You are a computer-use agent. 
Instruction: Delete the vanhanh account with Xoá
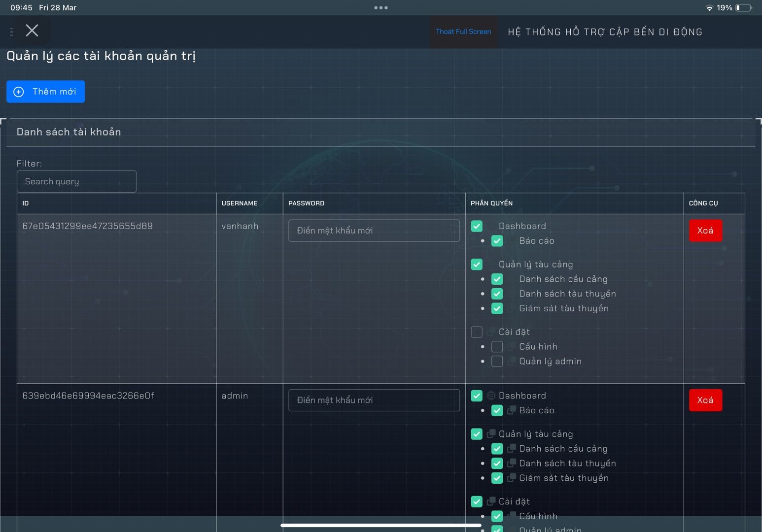[x=705, y=231]
